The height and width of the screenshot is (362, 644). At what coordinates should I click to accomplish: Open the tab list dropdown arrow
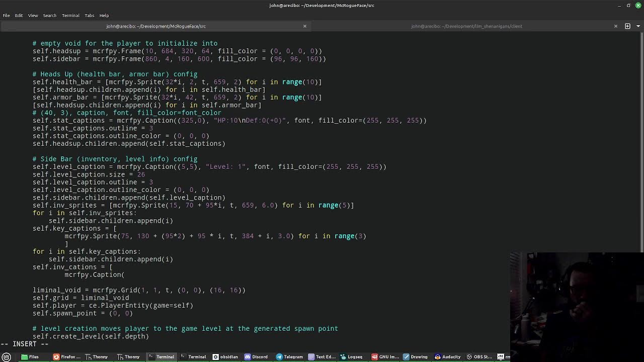pyautogui.click(x=637, y=26)
